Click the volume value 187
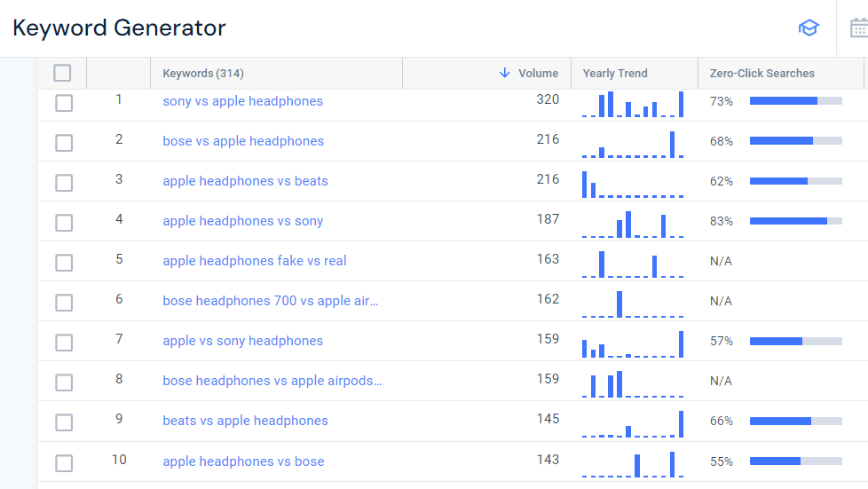 [x=548, y=219]
